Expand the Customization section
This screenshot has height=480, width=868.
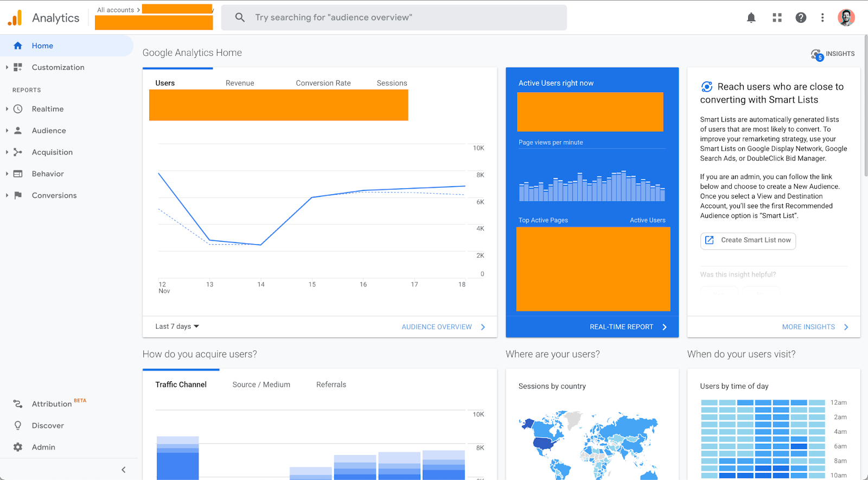coord(7,67)
